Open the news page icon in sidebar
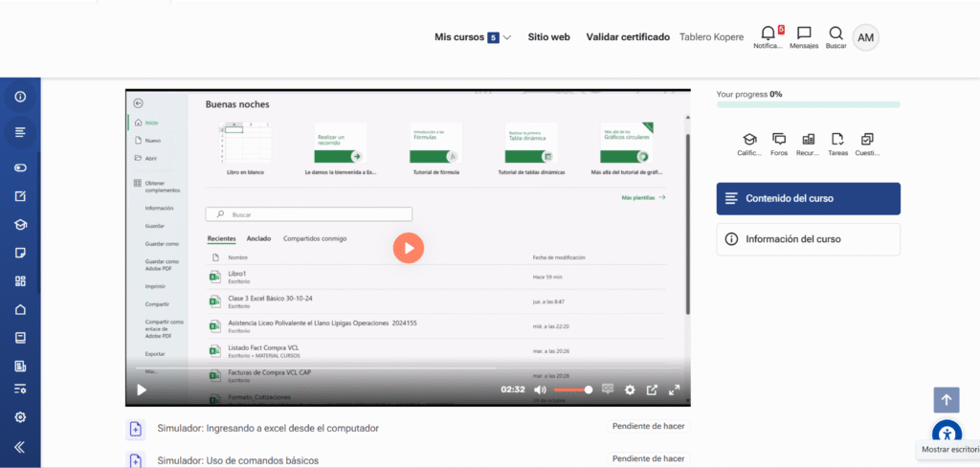Screen dimensions: 980x468 [21, 366]
